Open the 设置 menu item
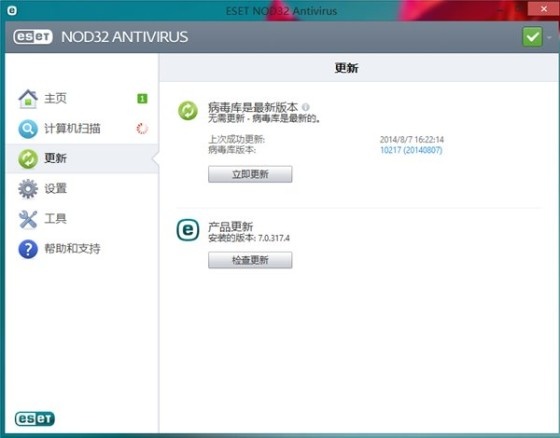 click(x=82, y=189)
